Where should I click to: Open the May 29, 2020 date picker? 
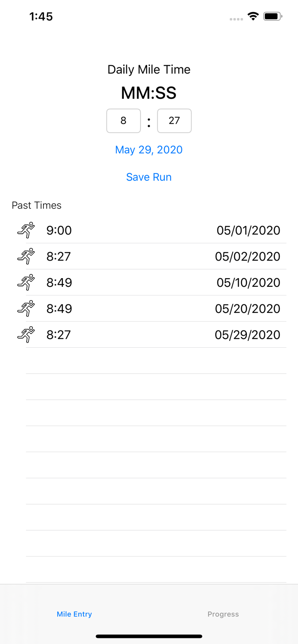click(x=148, y=149)
